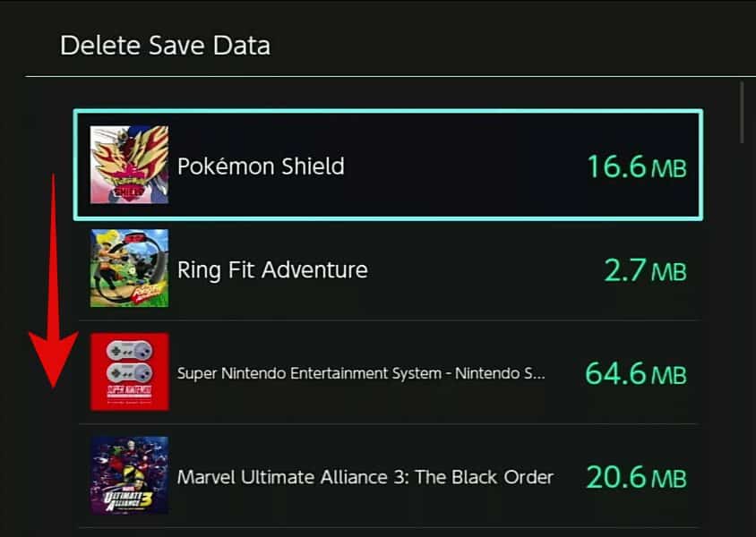This screenshot has width=756, height=537.
Task: Click the Ring Fit Adventure game icon
Action: tap(129, 268)
